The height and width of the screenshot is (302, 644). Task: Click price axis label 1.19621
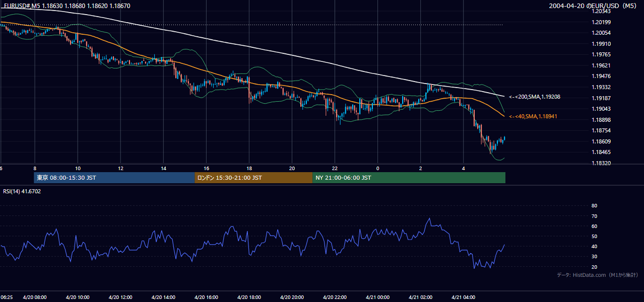(x=601, y=65)
